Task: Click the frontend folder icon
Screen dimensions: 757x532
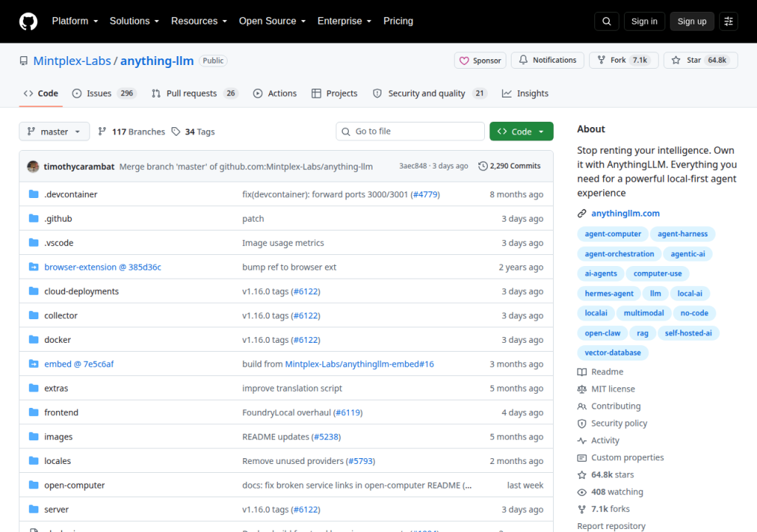Action: 33,412
